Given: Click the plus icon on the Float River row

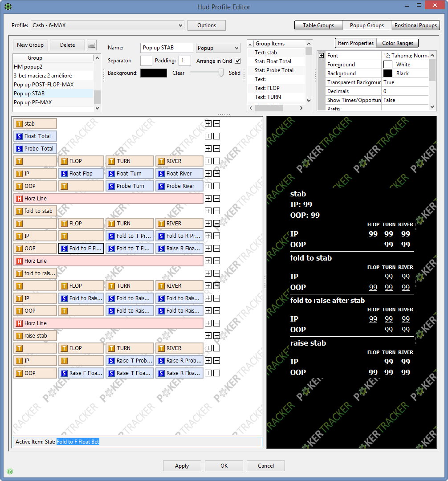Looking at the screenshot, I should [208, 174].
